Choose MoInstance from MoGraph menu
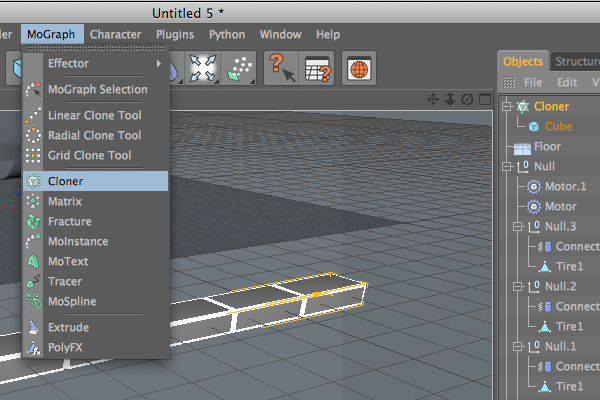This screenshot has width=600, height=400. [96, 242]
